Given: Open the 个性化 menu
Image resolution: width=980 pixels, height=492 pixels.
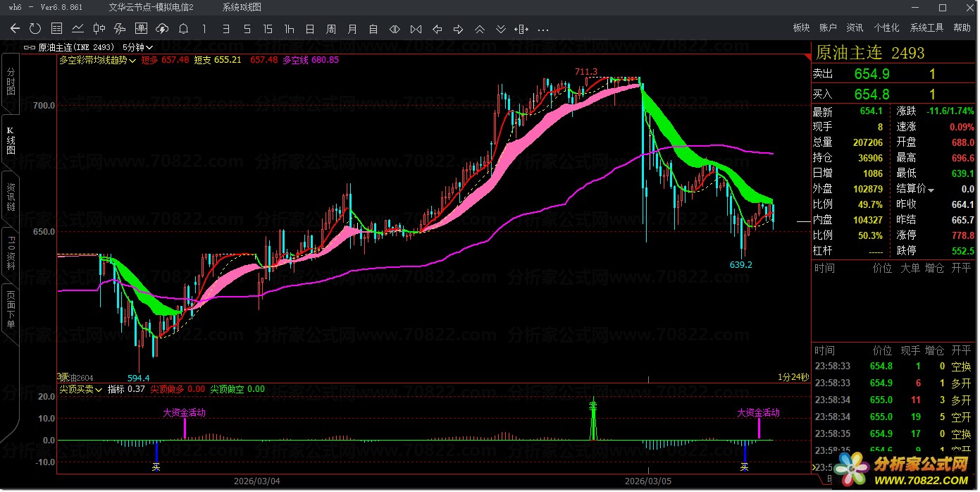Looking at the screenshot, I should (x=886, y=28).
